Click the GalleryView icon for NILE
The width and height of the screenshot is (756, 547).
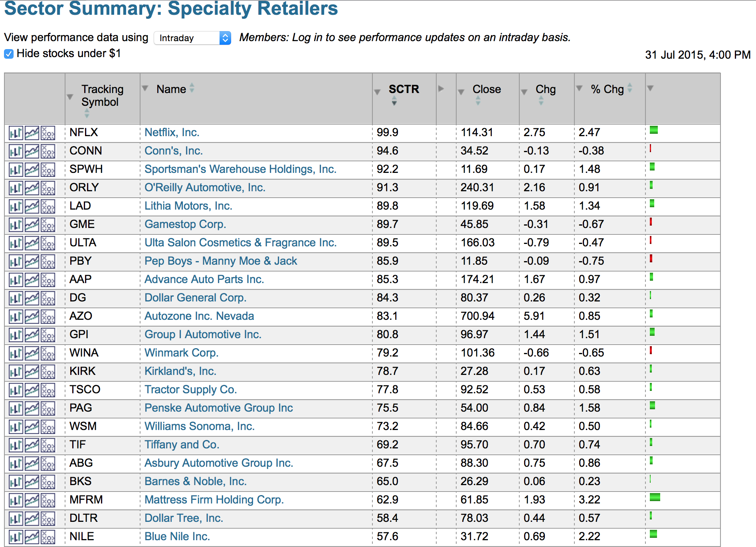coord(32,537)
